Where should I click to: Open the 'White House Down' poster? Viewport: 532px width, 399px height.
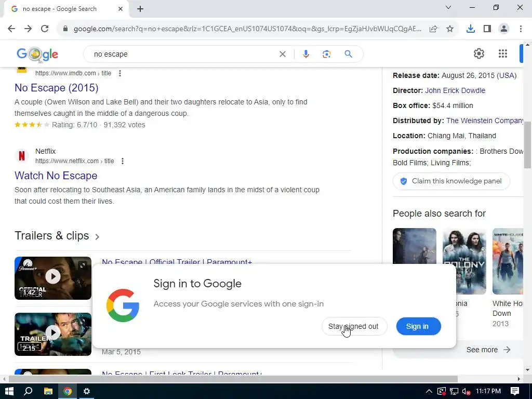508,261
